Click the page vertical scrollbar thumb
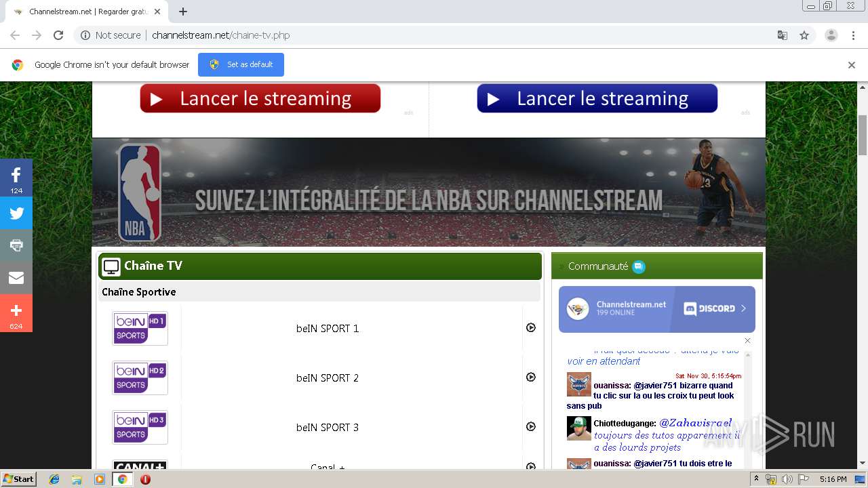868x488 pixels. point(863,135)
